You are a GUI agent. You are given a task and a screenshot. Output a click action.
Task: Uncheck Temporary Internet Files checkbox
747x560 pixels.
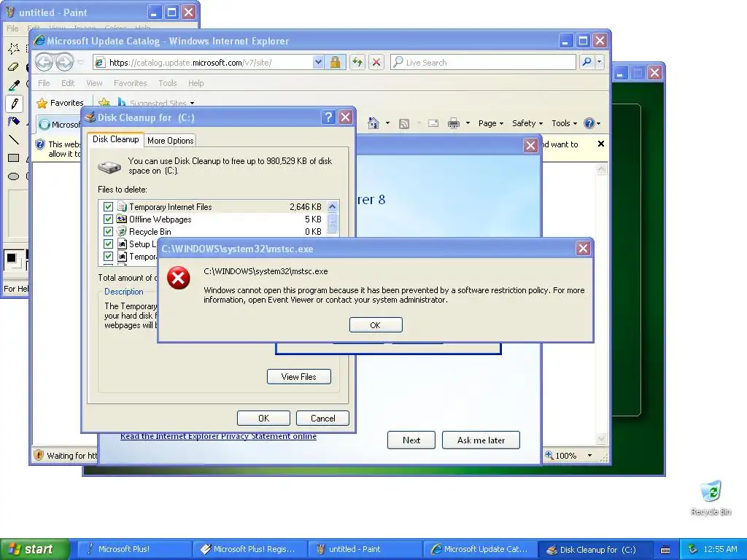(x=108, y=206)
